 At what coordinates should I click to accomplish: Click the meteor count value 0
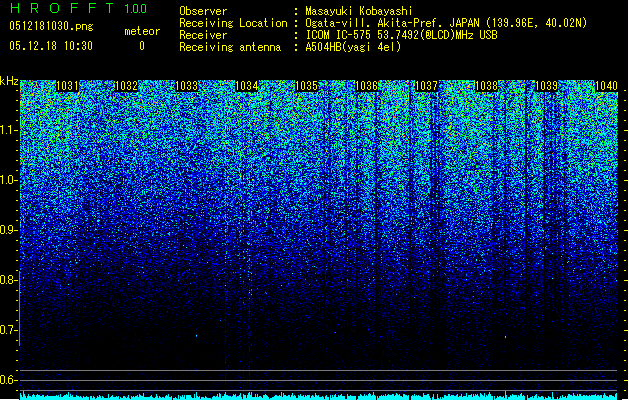tap(142, 46)
